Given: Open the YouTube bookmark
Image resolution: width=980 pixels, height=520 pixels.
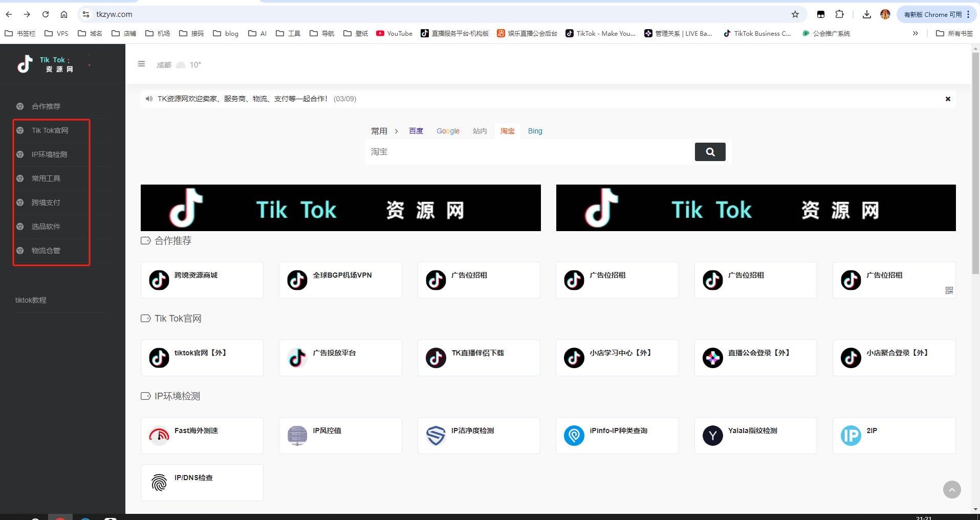Looking at the screenshot, I should pyautogui.click(x=394, y=33).
